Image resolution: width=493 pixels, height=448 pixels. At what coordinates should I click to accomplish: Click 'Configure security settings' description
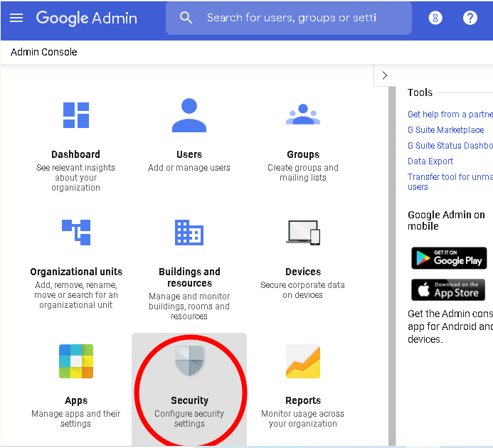189,418
